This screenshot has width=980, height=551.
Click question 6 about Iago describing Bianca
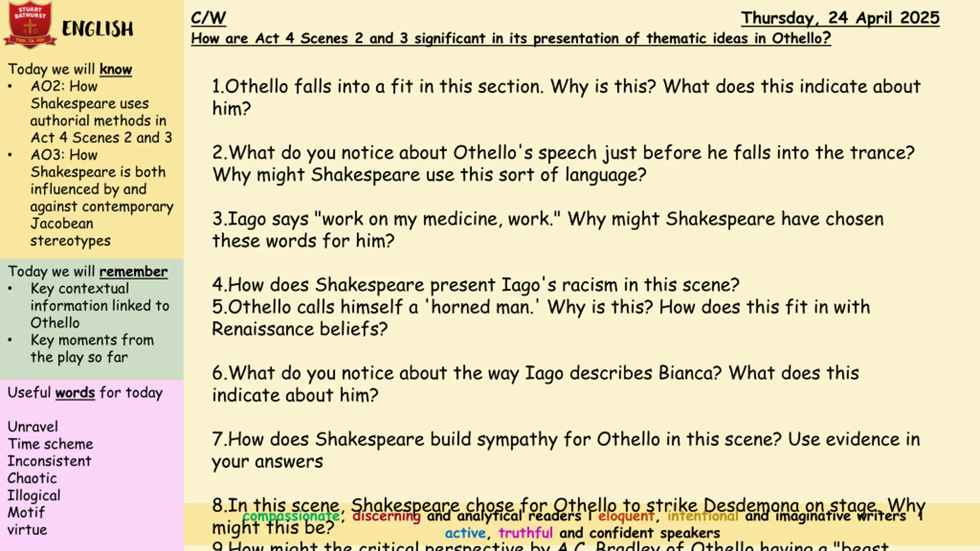tap(536, 384)
